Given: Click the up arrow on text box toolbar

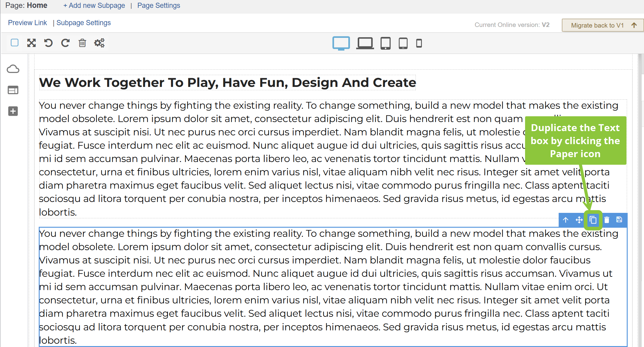Looking at the screenshot, I should 566,220.
